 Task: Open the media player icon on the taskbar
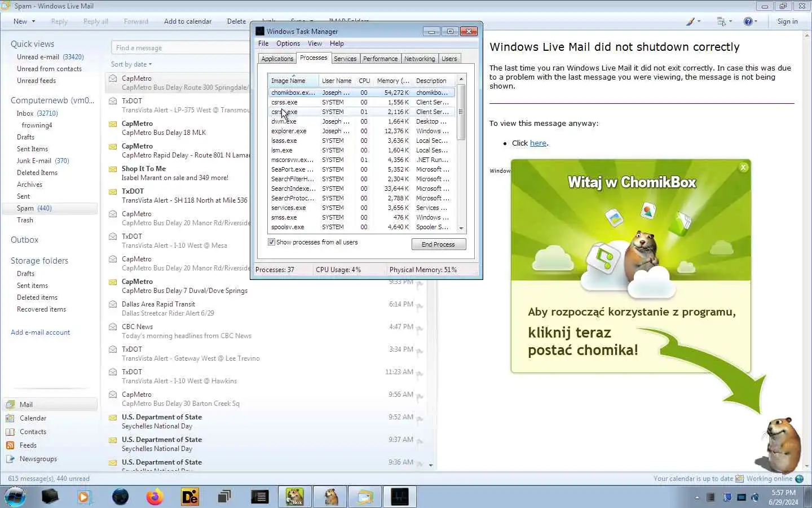tap(85, 497)
